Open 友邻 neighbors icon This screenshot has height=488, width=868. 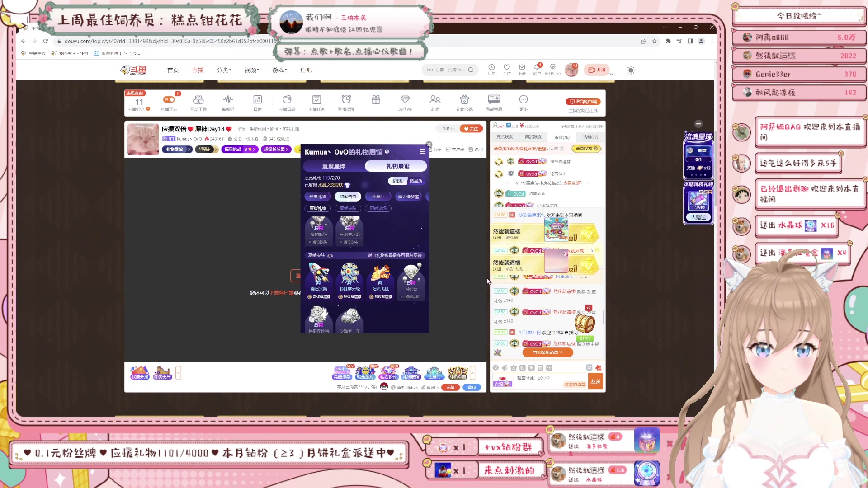435,99
